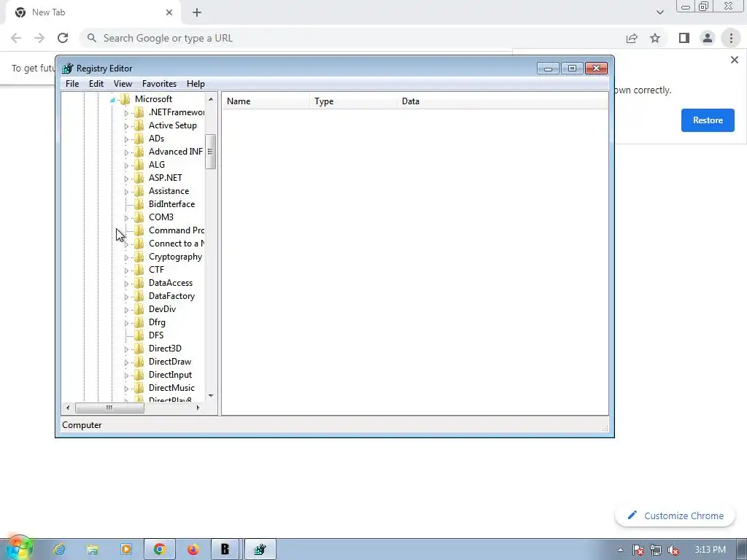Click the Direct3D folder icon

pyautogui.click(x=139, y=349)
